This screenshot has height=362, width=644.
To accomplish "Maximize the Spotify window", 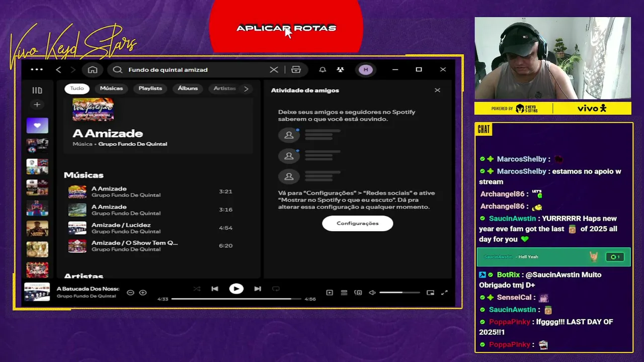I will pyautogui.click(x=419, y=69).
